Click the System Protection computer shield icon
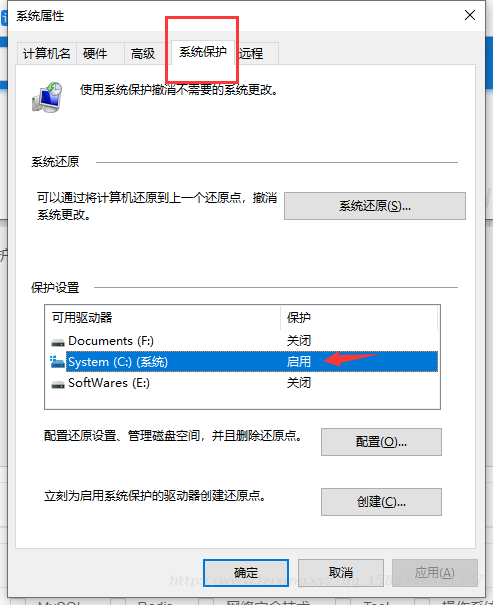 pos(47,97)
